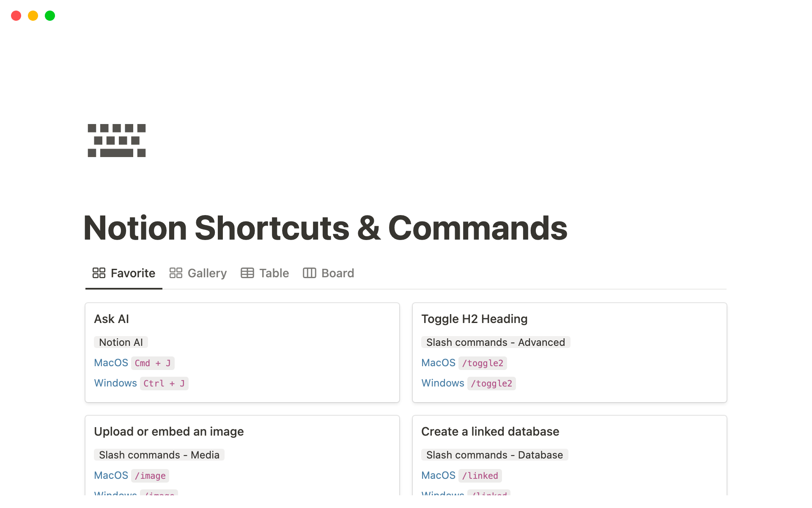
Task: Open Create a linked database card
Action: click(x=490, y=431)
